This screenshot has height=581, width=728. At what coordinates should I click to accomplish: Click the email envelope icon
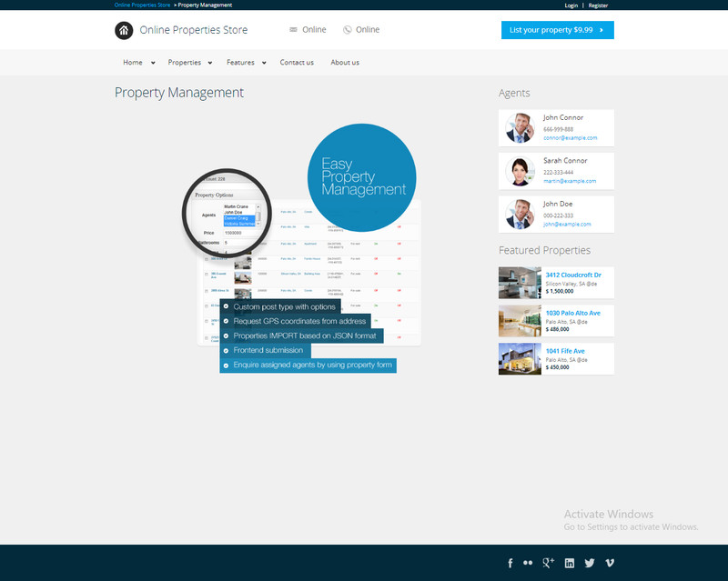coord(293,30)
